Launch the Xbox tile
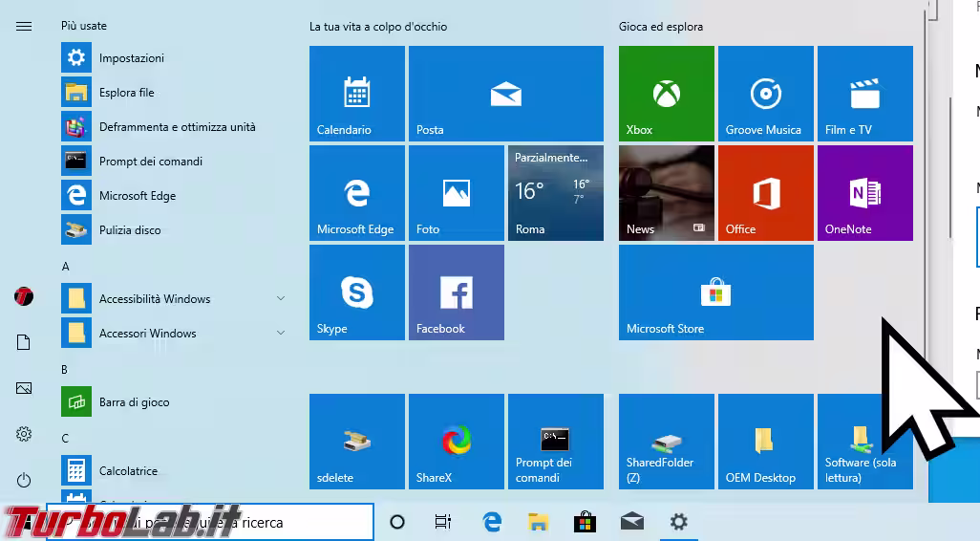The height and width of the screenshot is (541, 980). tap(667, 93)
